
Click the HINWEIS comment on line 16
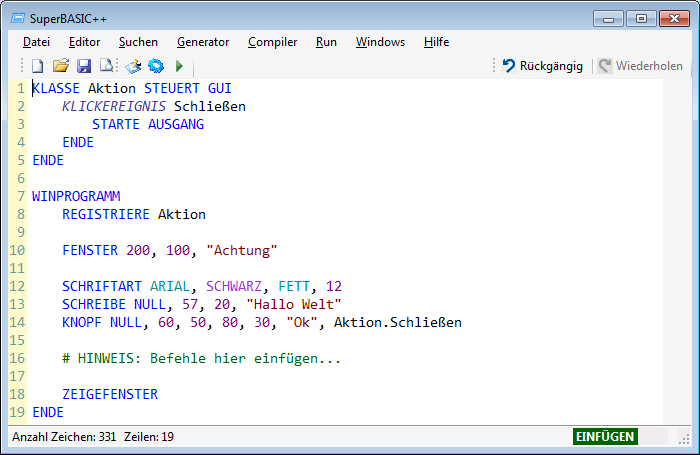pos(201,359)
